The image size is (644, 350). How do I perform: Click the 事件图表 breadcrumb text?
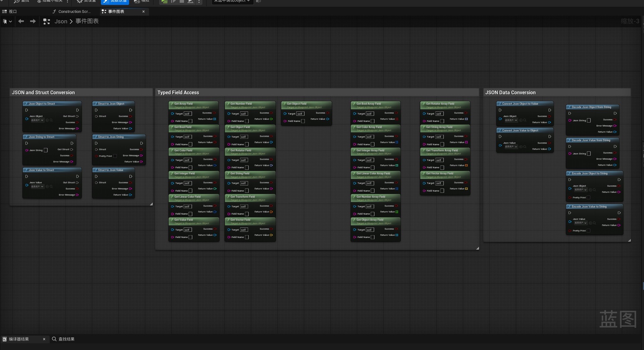87,21
